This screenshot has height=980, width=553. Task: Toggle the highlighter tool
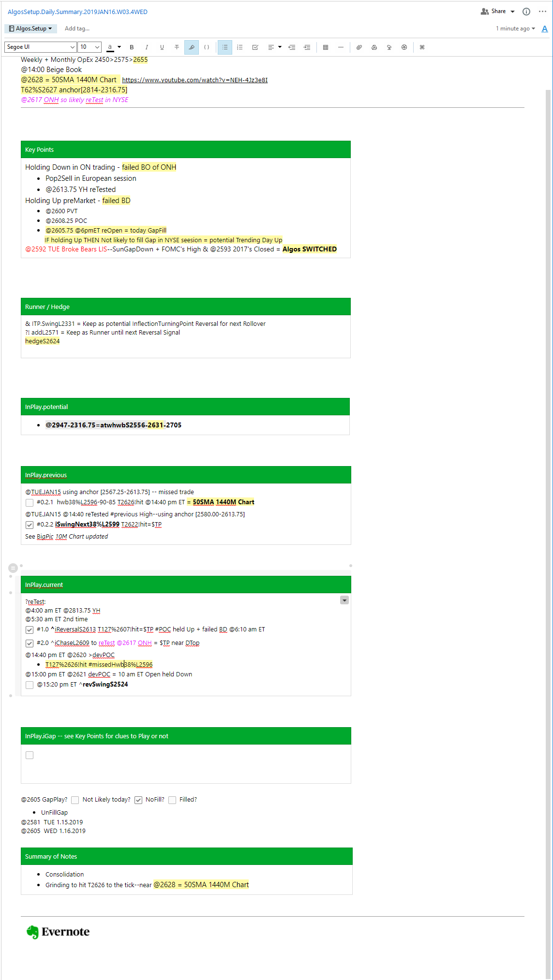click(x=192, y=47)
